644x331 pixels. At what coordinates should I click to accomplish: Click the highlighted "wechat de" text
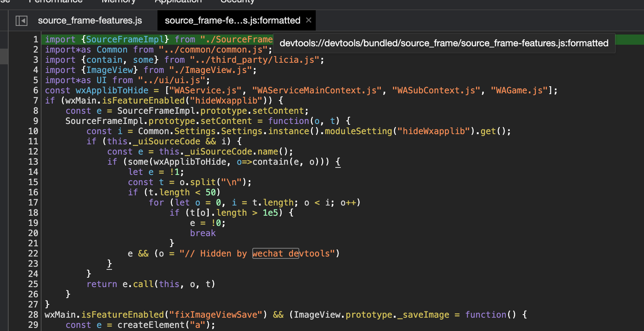[275, 253]
